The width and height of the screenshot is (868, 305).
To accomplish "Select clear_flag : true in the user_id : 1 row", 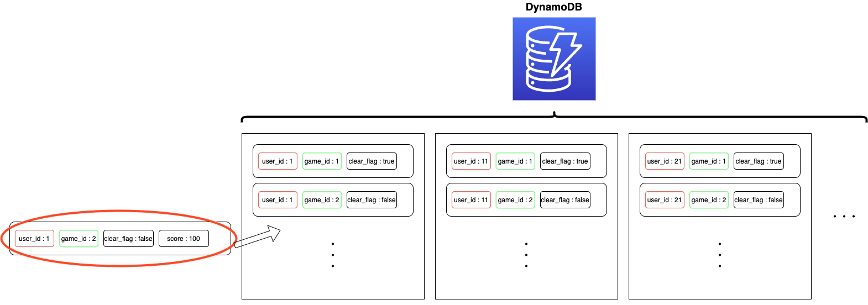I will (x=372, y=161).
